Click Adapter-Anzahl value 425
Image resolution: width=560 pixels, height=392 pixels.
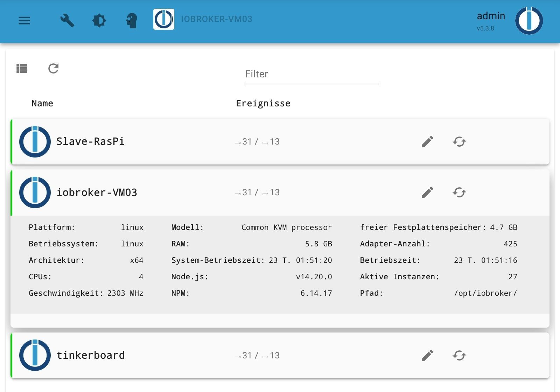510,244
